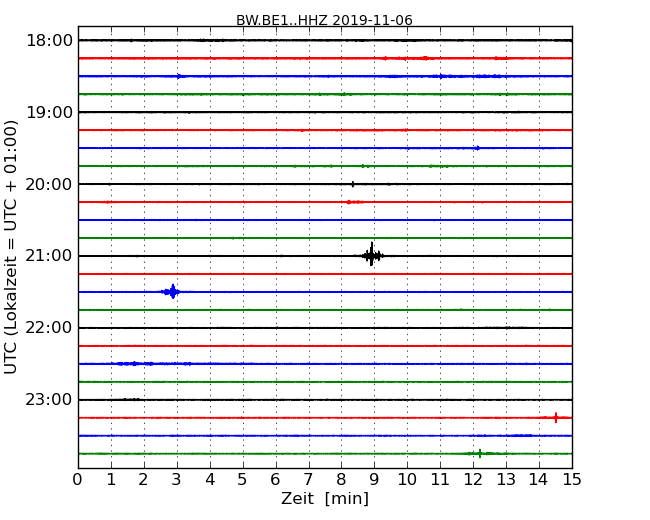This screenshot has height=520, width=650.
Task: Click the plot title BW.BE1..HHZ 2019-11-06
Action: (x=324, y=20)
